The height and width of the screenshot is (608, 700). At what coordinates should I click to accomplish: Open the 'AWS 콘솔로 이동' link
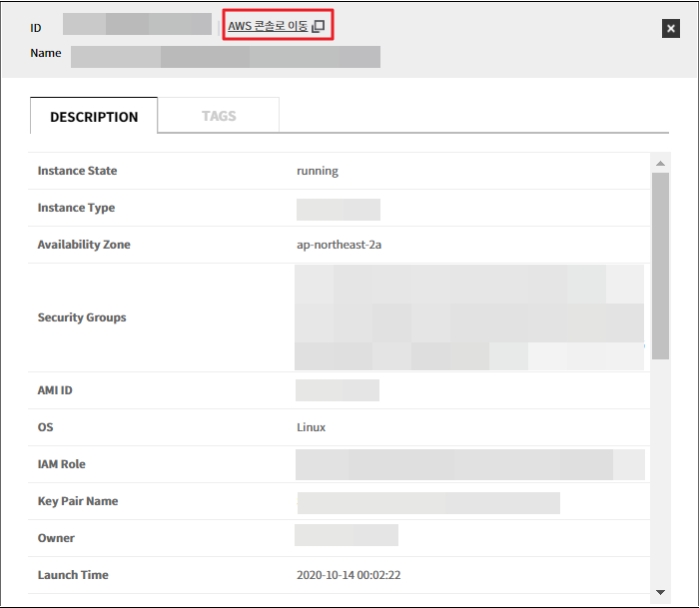coord(268,26)
